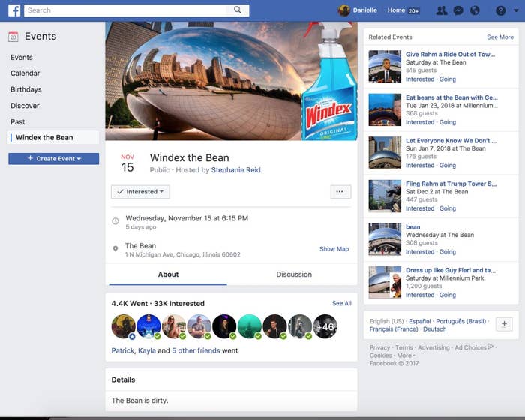Click the Dress up like Guy Fieri thumbnail
Viewport: 525px width, 420px height.
[385, 282]
